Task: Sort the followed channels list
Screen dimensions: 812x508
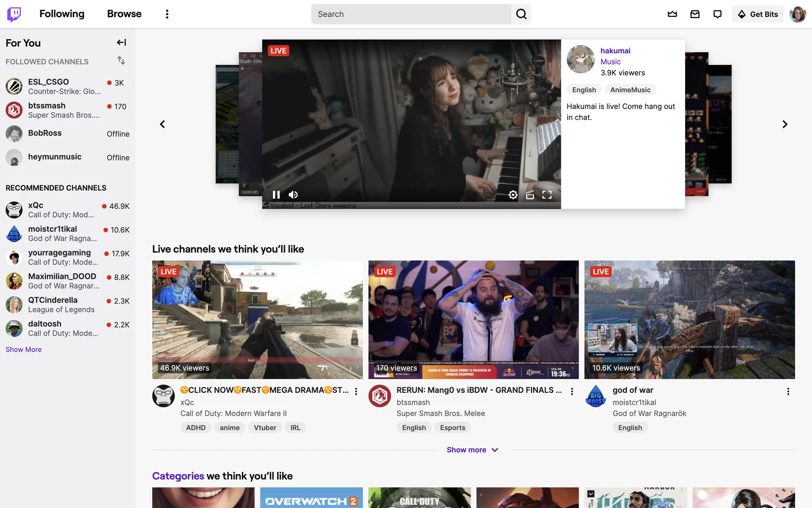Action: click(121, 61)
